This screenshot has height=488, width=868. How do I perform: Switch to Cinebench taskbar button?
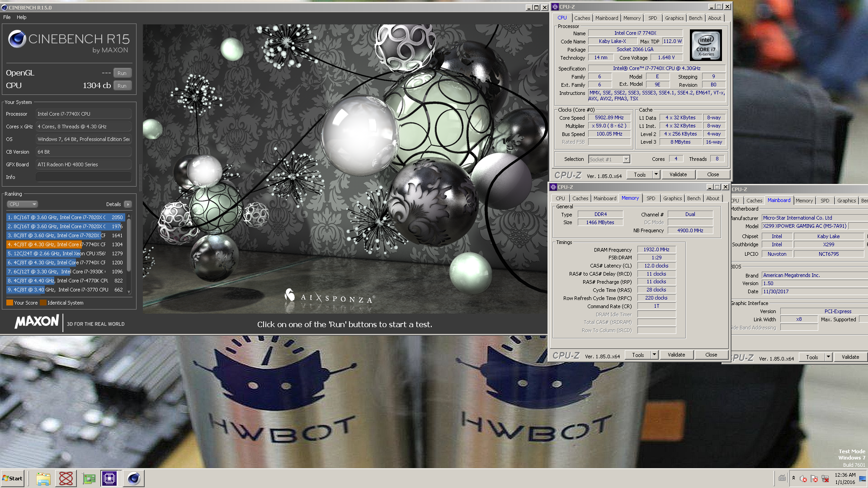coord(133,479)
